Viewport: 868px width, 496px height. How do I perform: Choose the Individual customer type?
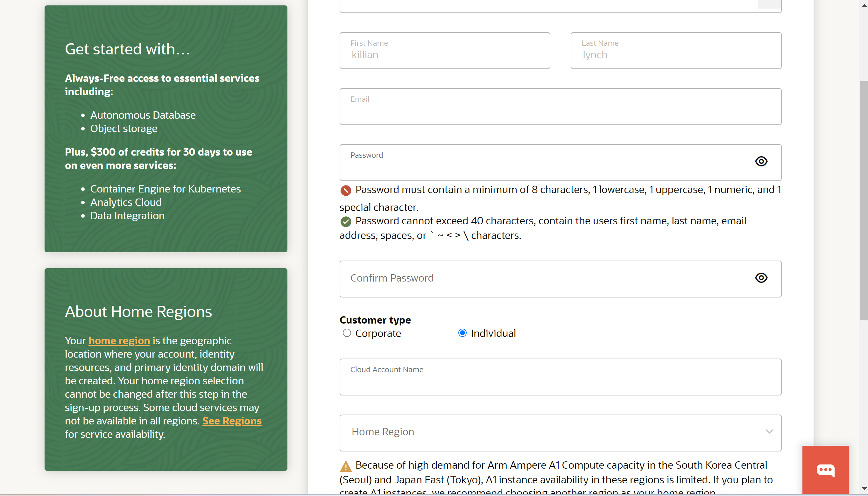point(462,333)
